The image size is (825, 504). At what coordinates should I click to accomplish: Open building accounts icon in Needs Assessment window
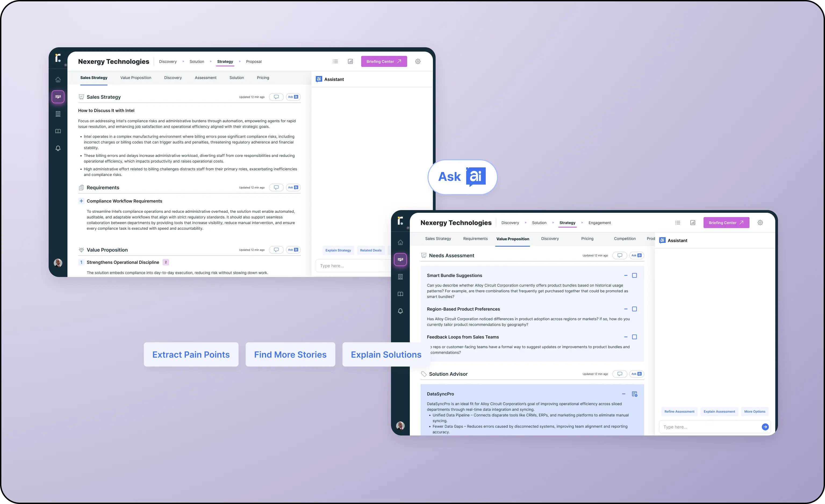pyautogui.click(x=400, y=277)
